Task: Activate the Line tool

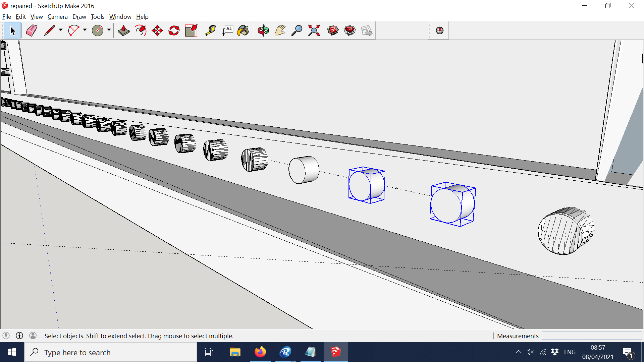Action: coord(50,30)
